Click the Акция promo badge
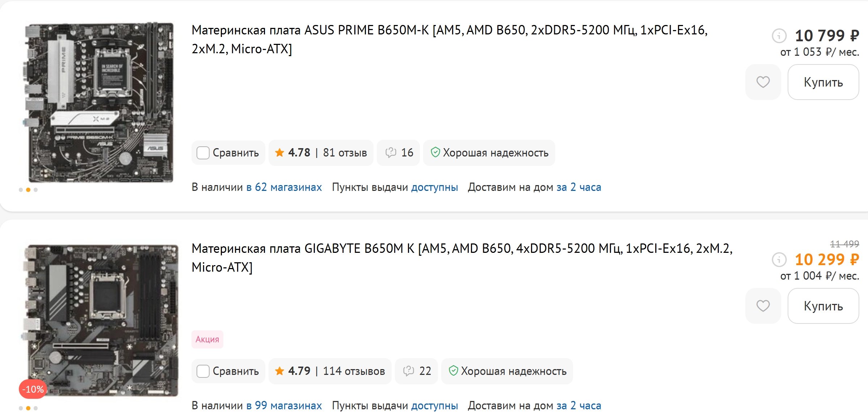Screen dimensions: 868x418 coord(207,339)
